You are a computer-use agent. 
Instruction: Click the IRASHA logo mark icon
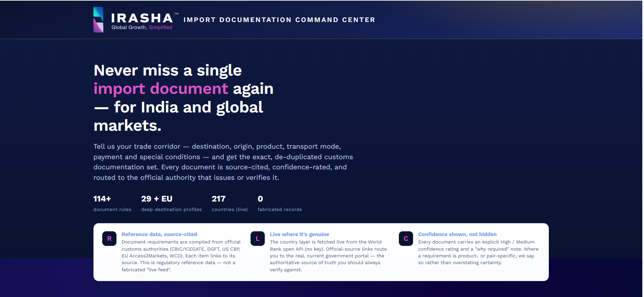click(98, 20)
